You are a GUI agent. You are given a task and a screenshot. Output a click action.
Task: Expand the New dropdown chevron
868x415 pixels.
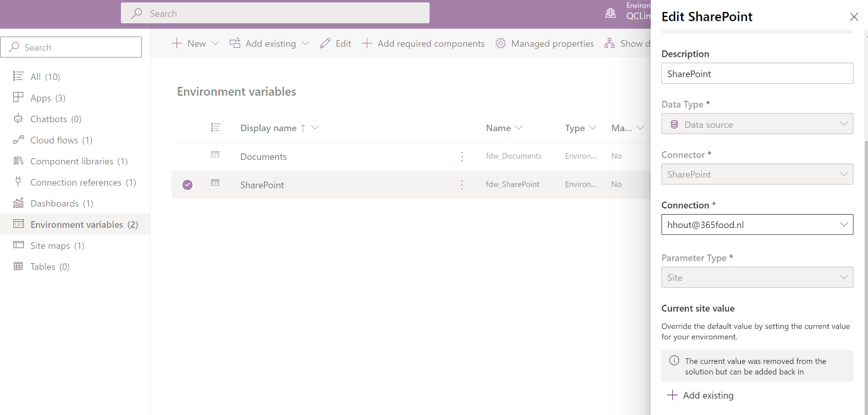(x=215, y=43)
